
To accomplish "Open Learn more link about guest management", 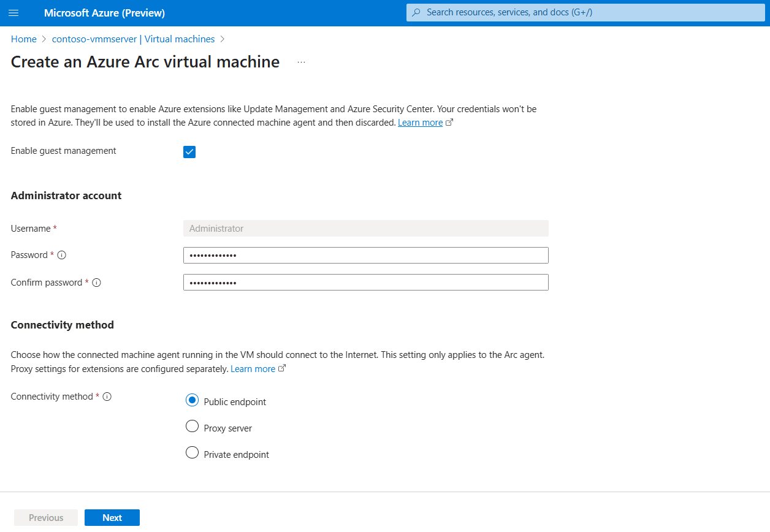I will (420, 123).
